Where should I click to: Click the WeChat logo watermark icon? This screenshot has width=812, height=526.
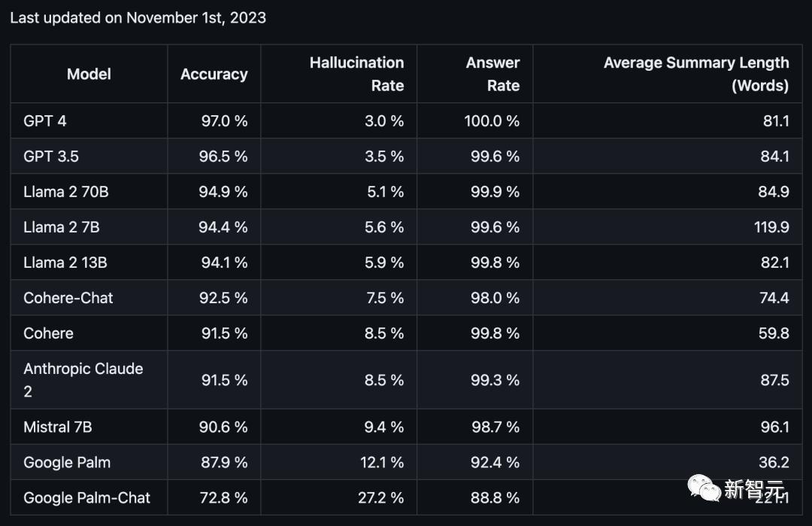coord(704,488)
